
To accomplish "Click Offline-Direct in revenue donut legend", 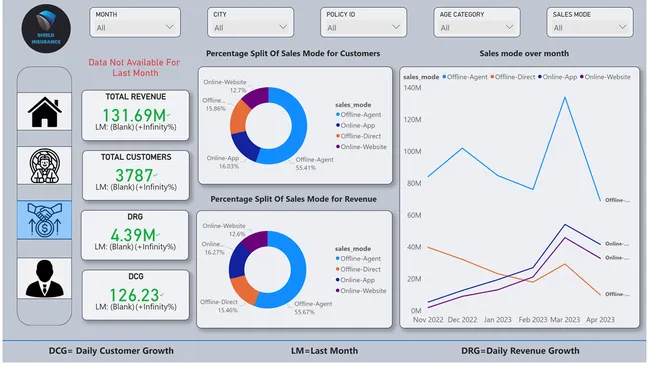I will tap(358, 269).
